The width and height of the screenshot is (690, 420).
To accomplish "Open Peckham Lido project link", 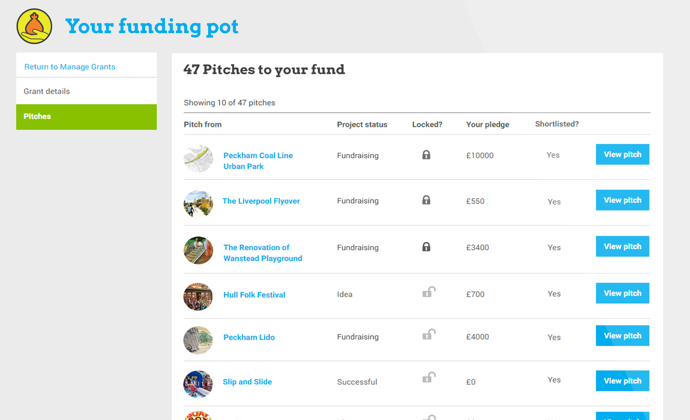I will coord(249,337).
